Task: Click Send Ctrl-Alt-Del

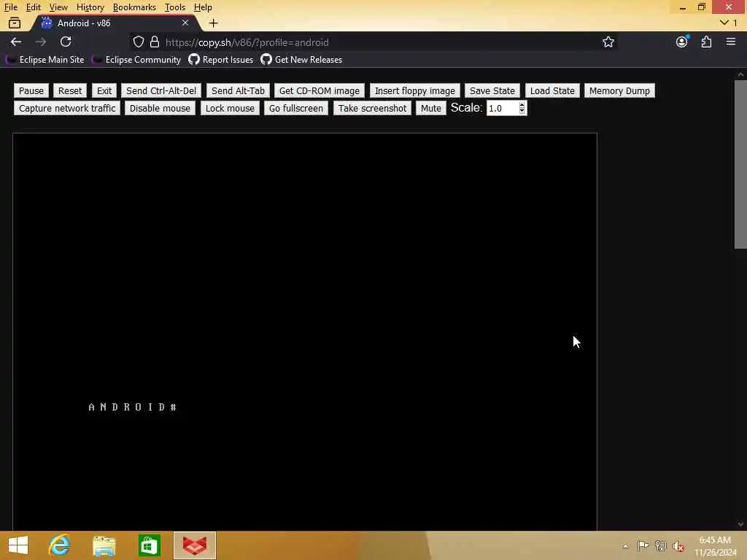Action: (x=161, y=90)
